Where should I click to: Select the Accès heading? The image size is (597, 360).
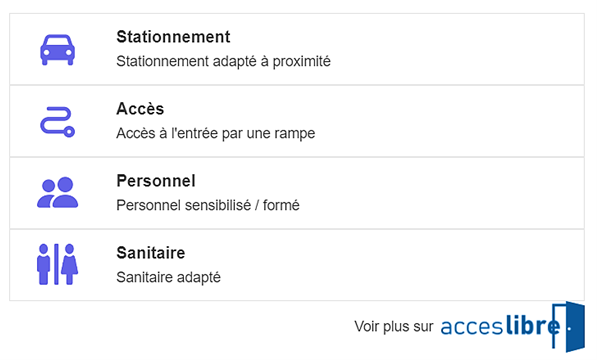(x=140, y=109)
